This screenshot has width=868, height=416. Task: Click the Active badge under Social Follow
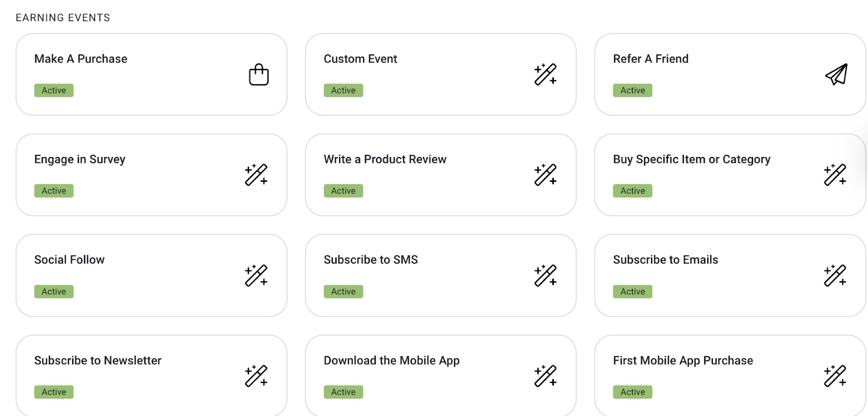(x=54, y=292)
